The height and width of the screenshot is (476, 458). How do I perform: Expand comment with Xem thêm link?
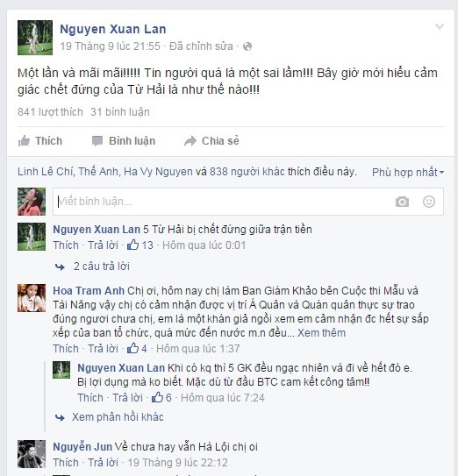pyautogui.click(x=321, y=333)
